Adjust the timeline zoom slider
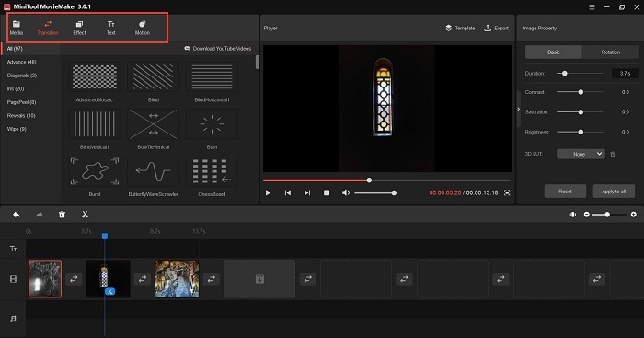 pos(609,215)
